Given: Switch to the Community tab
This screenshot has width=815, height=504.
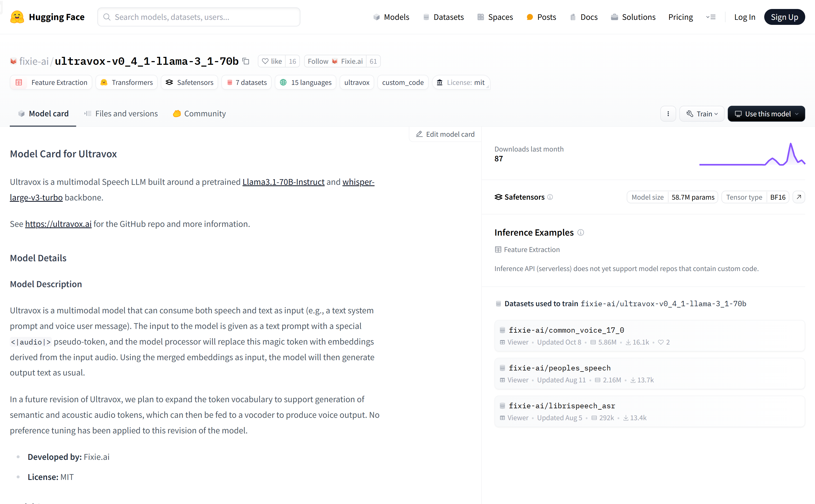Looking at the screenshot, I should click(204, 113).
